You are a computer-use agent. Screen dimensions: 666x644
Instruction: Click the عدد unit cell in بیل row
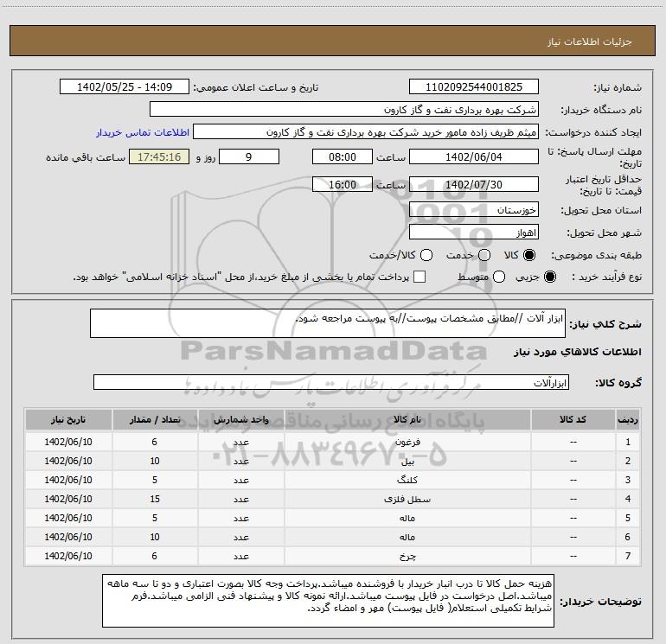tap(240, 461)
